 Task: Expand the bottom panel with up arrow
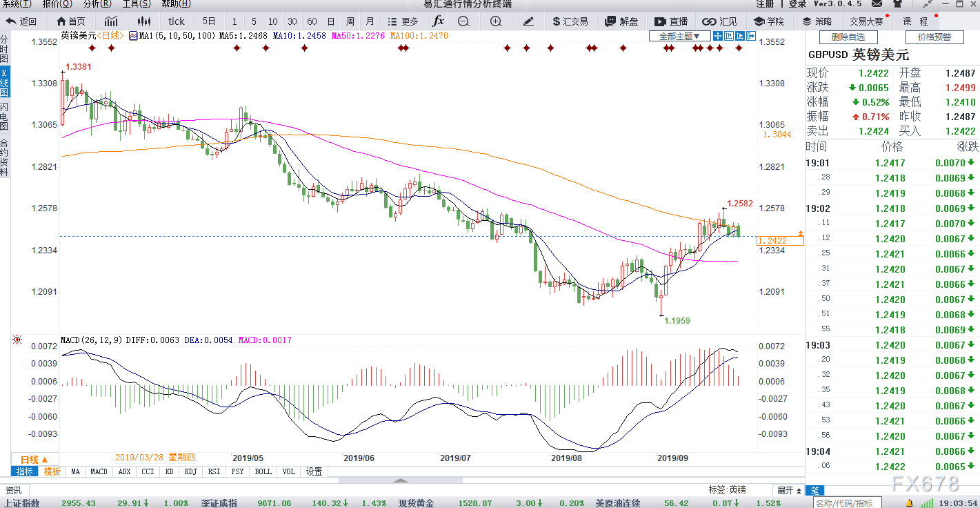click(x=401, y=480)
